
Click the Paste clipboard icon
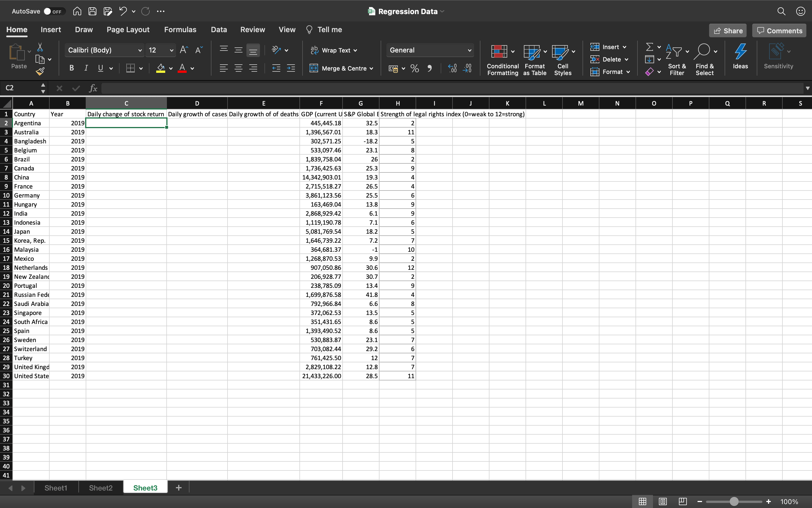click(17, 52)
